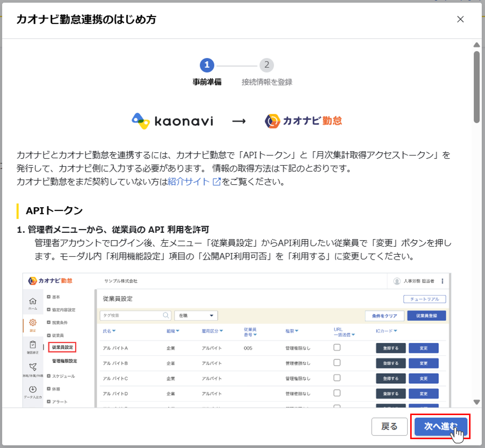Click the search magnifier in タグ検索 field

coord(166,315)
